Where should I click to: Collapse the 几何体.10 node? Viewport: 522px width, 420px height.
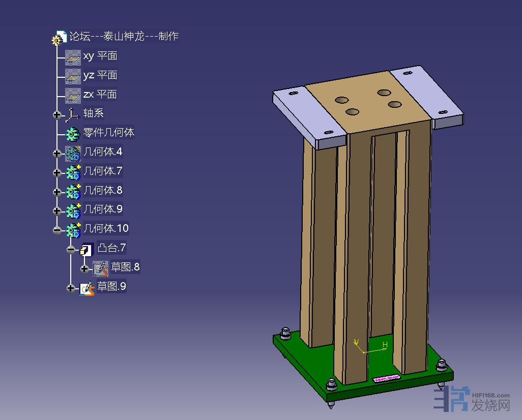click(57, 230)
